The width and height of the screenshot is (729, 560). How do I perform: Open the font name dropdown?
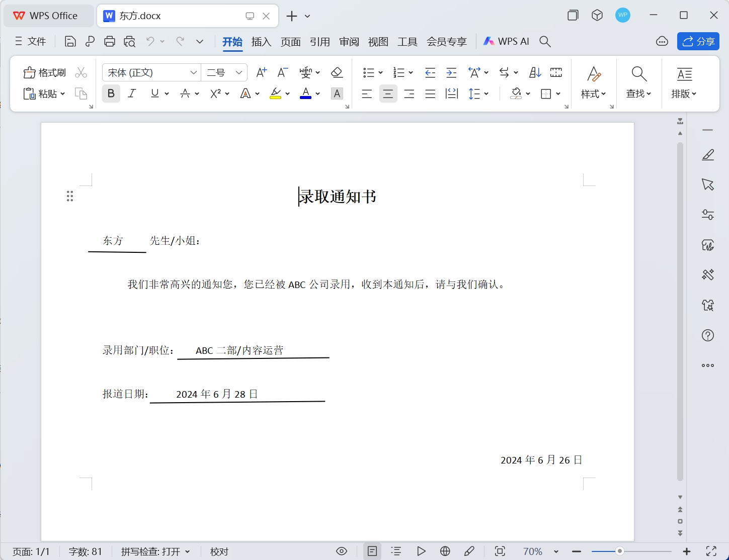[x=194, y=72]
